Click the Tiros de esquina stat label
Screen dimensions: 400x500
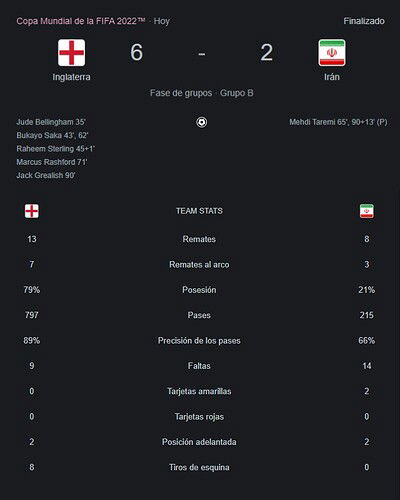pos(199,467)
